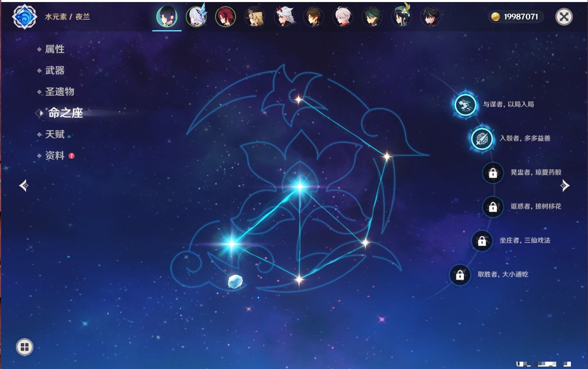Click locked constellation icon 取胜者,大小通吃
588x369 pixels.
coord(460,275)
